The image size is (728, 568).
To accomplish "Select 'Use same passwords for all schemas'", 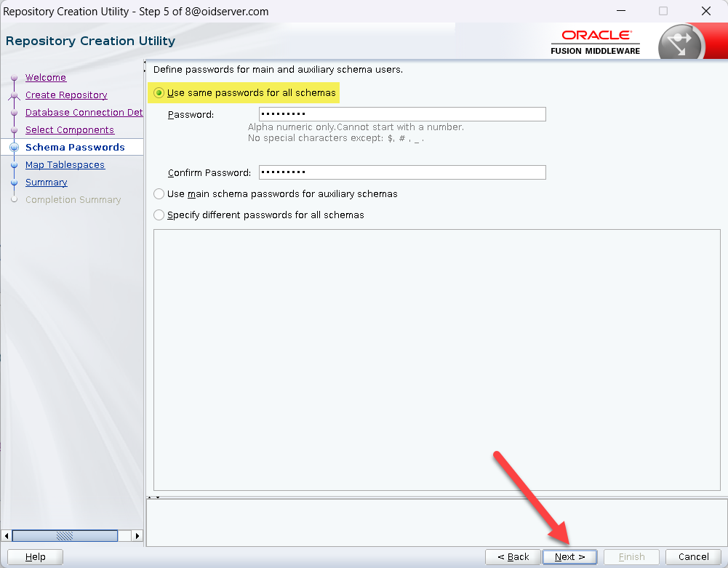I will pyautogui.click(x=159, y=93).
